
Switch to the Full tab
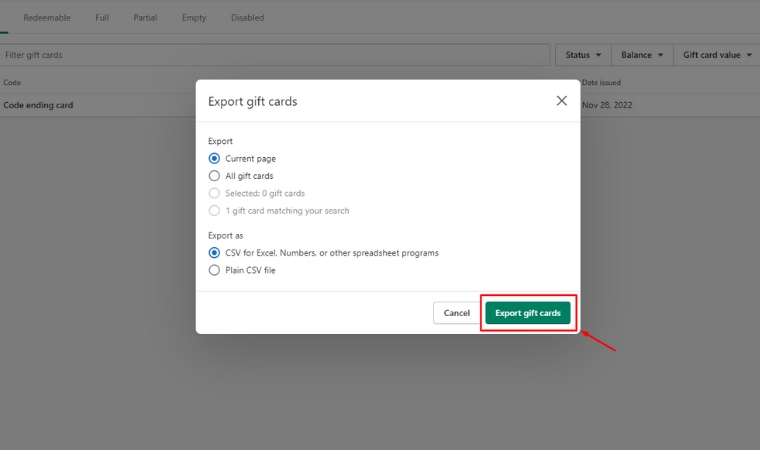click(102, 17)
